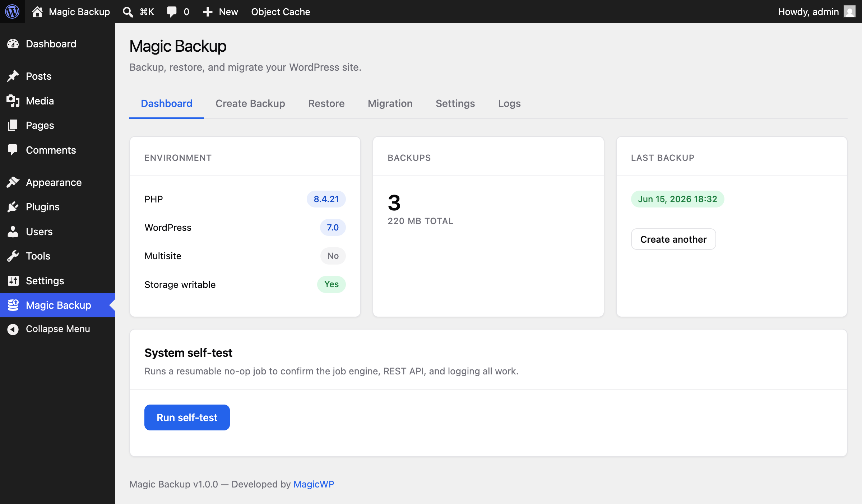The height and width of the screenshot is (504, 862).
Task: Open the Object Cache admin bar item
Action: (x=281, y=12)
